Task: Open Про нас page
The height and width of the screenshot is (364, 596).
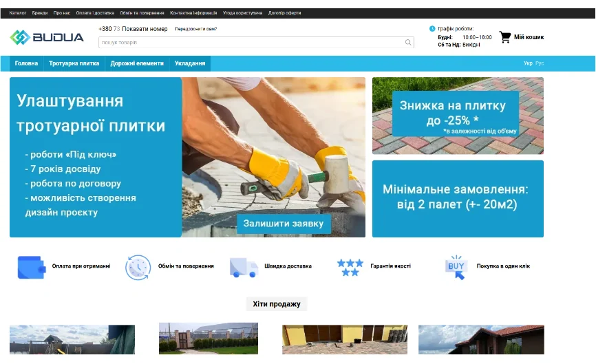Action: [61, 13]
